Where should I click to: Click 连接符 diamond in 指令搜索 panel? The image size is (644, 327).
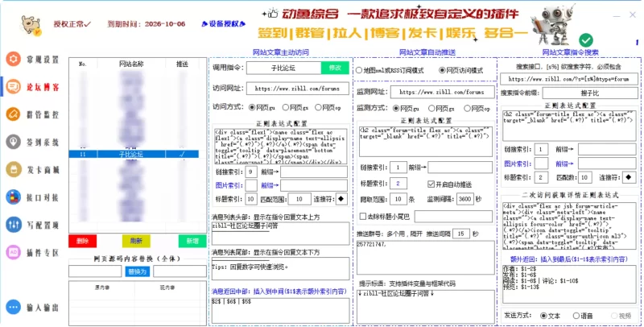[x=629, y=177]
